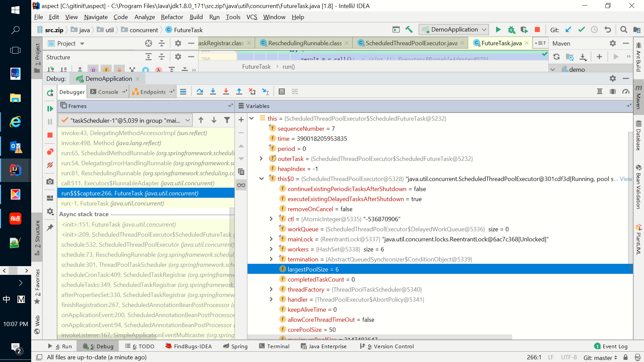Collapse the this$0 variable node
The width and height of the screenshot is (644, 362).
tap(261, 179)
